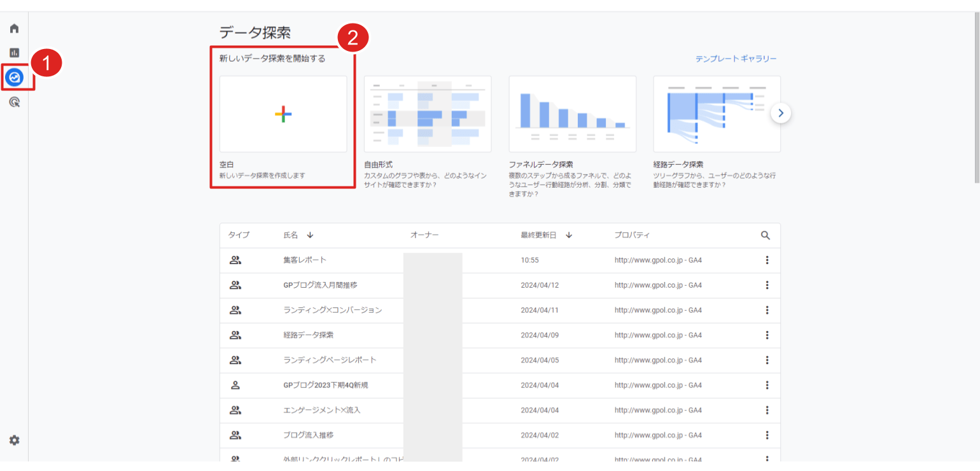Select the 経路データ探索 template thumbnail
The width and height of the screenshot is (980, 471).
tap(717, 114)
